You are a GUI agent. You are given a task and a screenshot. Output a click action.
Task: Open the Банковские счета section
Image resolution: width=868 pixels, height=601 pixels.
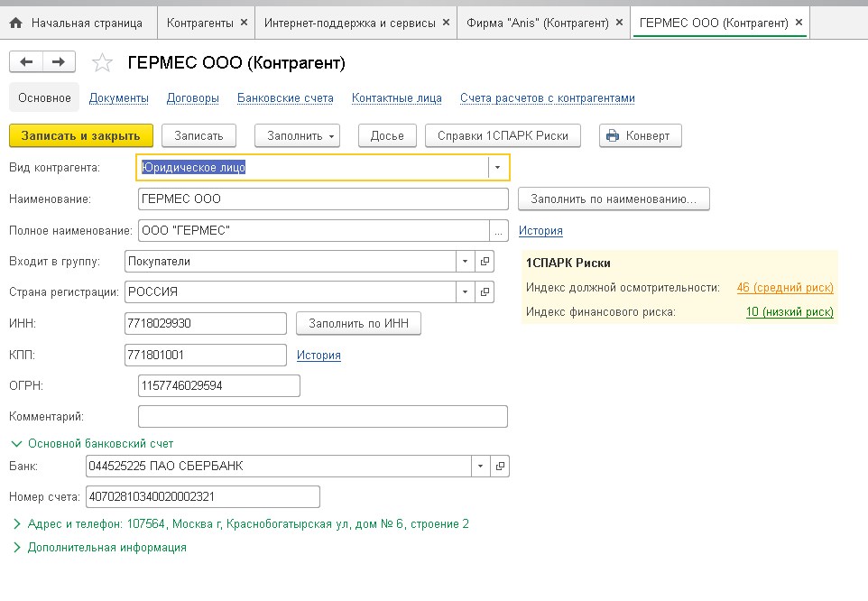coord(285,97)
